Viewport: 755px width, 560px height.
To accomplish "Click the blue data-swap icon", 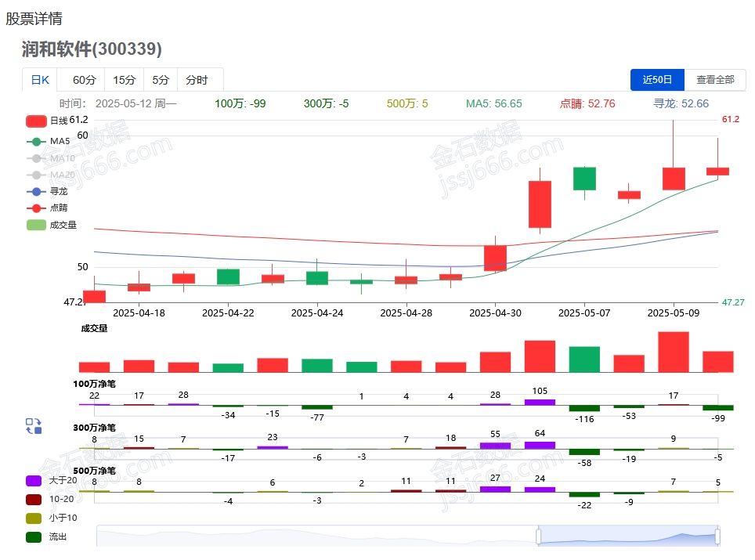I will pyautogui.click(x=34, y=426).
